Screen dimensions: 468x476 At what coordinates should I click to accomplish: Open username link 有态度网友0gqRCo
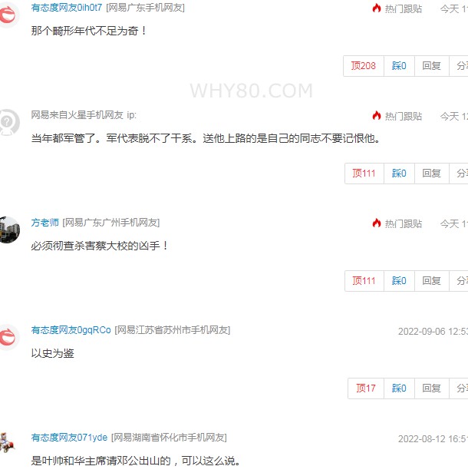pyautogui.click(x=71, y=330)
